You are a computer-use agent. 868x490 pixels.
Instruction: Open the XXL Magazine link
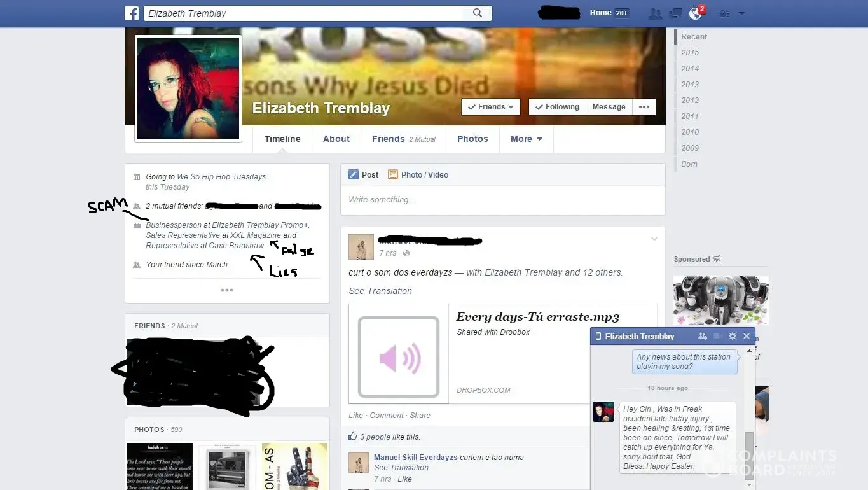tap(256, 235)
